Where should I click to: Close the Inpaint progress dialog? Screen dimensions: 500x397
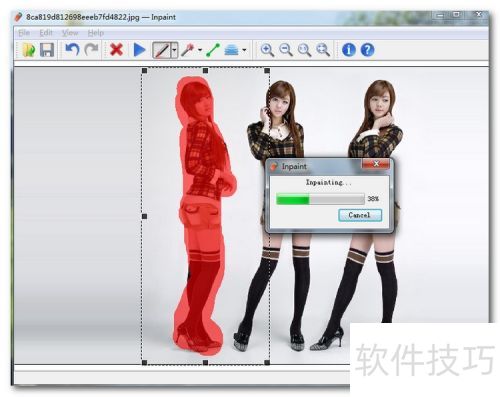coord(376,164)
